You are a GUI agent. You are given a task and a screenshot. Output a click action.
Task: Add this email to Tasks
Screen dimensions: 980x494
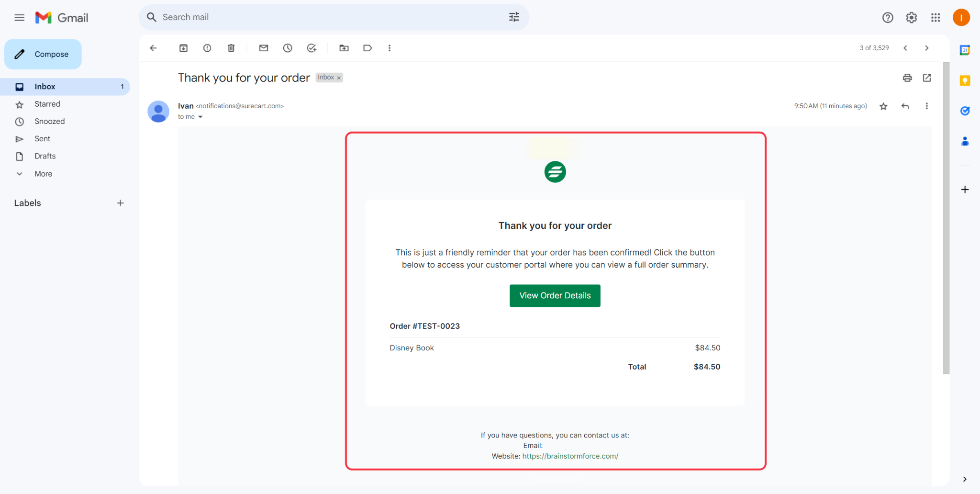pos(312,48)
